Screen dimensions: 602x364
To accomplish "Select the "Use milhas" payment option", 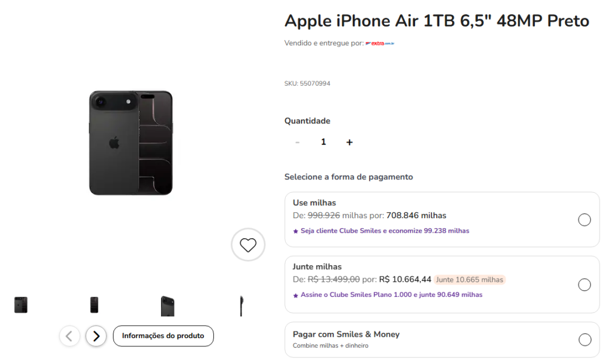I will 584,220.
